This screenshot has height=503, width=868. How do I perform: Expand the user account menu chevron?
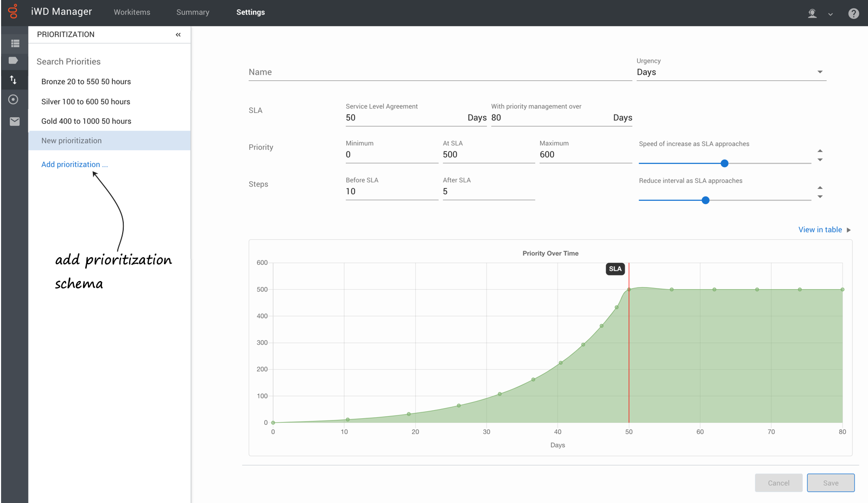[830, 15]
